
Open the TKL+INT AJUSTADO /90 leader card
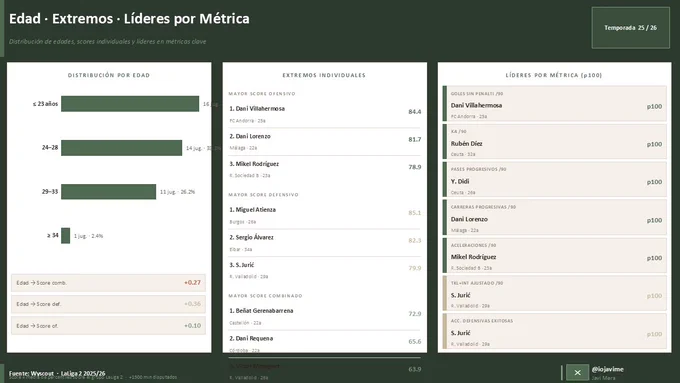click(x=555, y=293)
